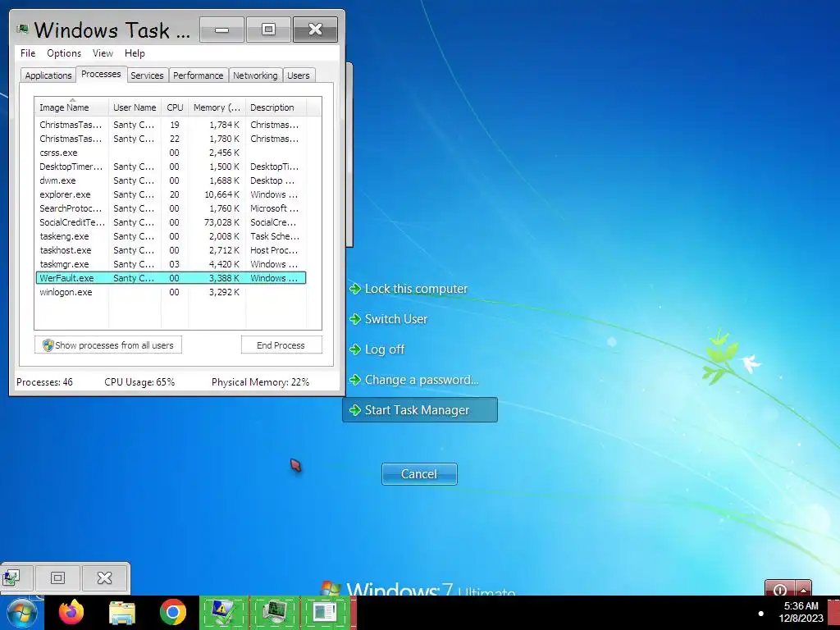This screenshot has width=840, height=630.
Task: Select the DesktopTimer... process row
Action: pyautogui.click(x=171, y=167)
